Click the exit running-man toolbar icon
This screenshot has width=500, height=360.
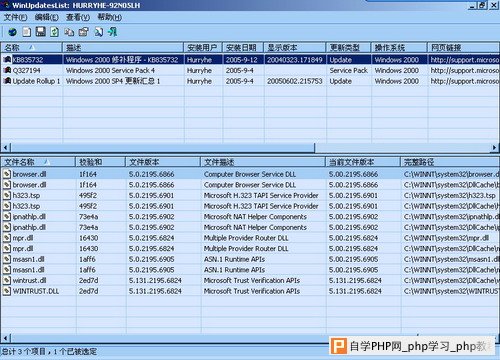pos(112,32)
